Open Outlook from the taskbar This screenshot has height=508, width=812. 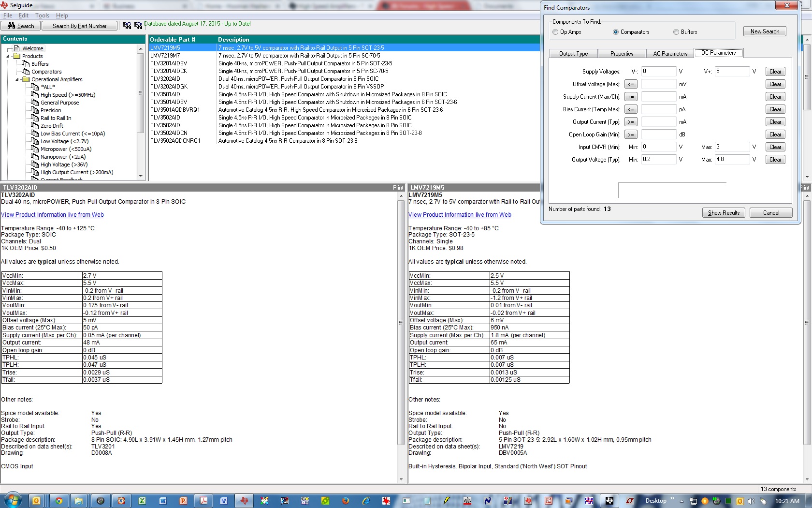pyautogui.click(x=36, y=501)
